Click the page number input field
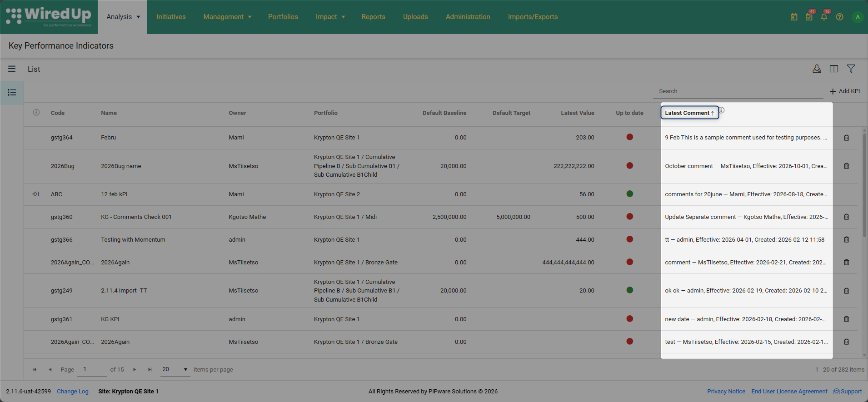Viewport: 868px width, 402px height. (92, 369)
